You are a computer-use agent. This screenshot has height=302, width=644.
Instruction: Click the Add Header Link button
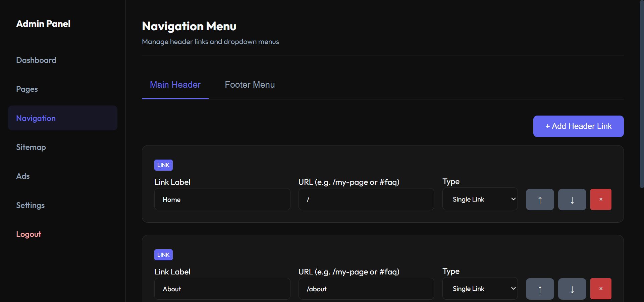[578, 126]
